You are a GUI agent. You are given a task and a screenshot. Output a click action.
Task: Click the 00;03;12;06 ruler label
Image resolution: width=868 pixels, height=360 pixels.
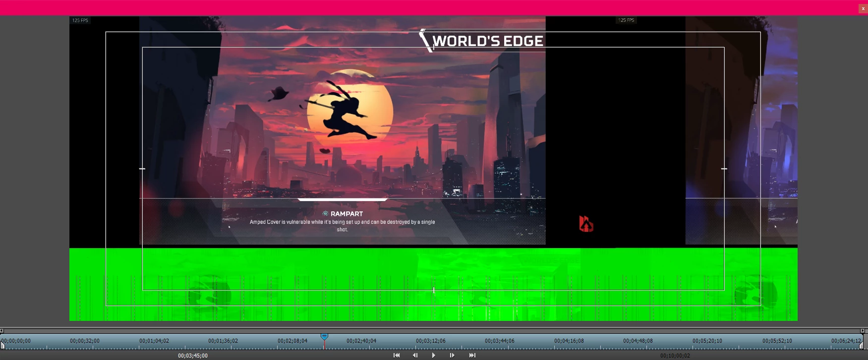point(431,341)
